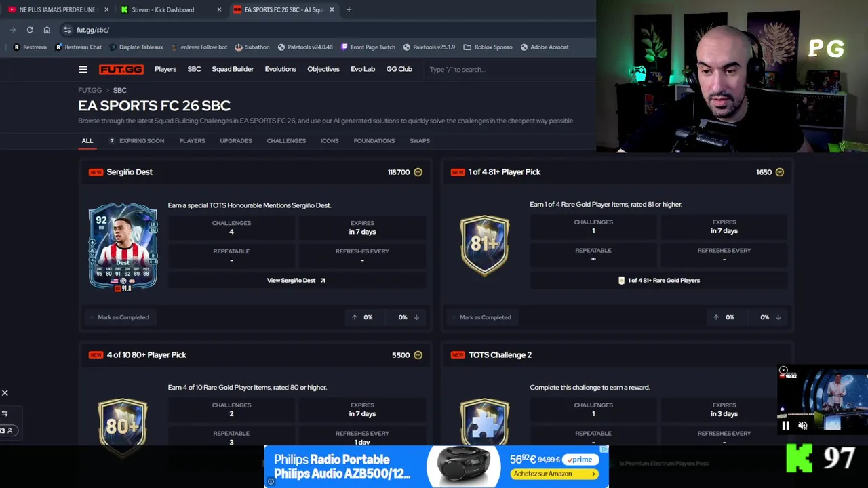Select the SWAPS filter tab
The image size is (868, 488).
(x=420, y=141)
